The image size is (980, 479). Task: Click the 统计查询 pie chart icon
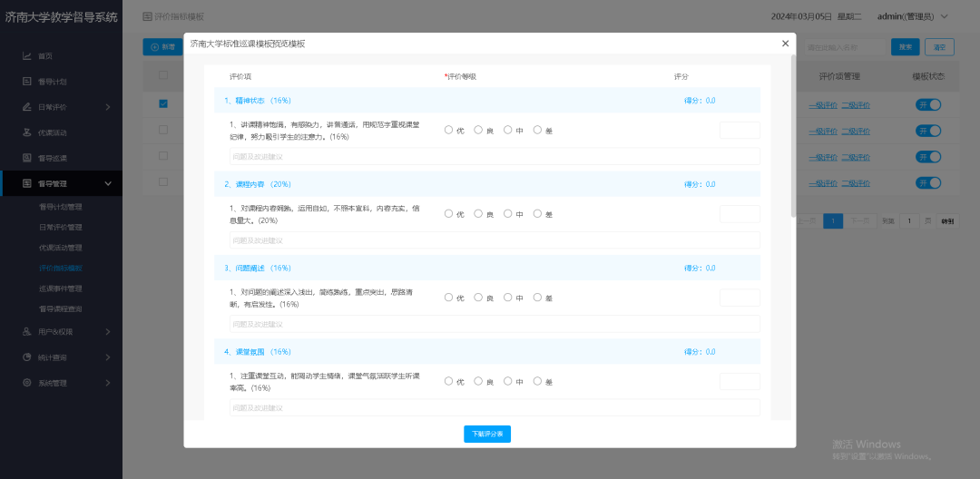(x=27, y=357)
